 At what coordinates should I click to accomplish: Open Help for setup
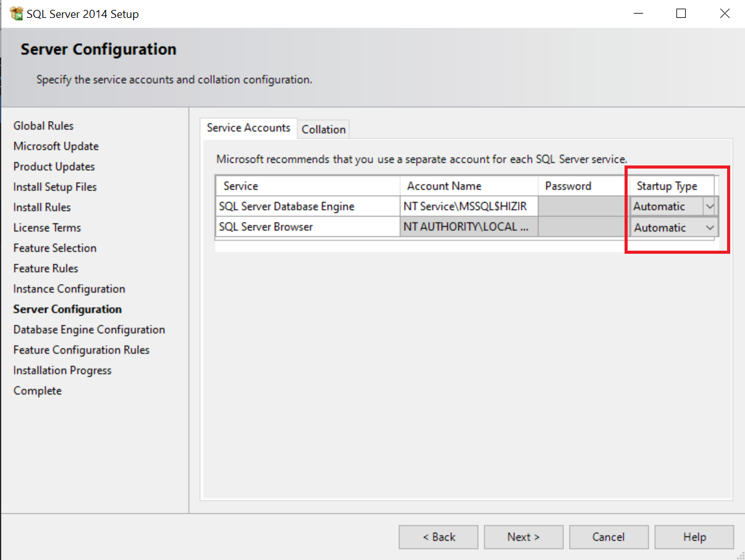[694, 537]
